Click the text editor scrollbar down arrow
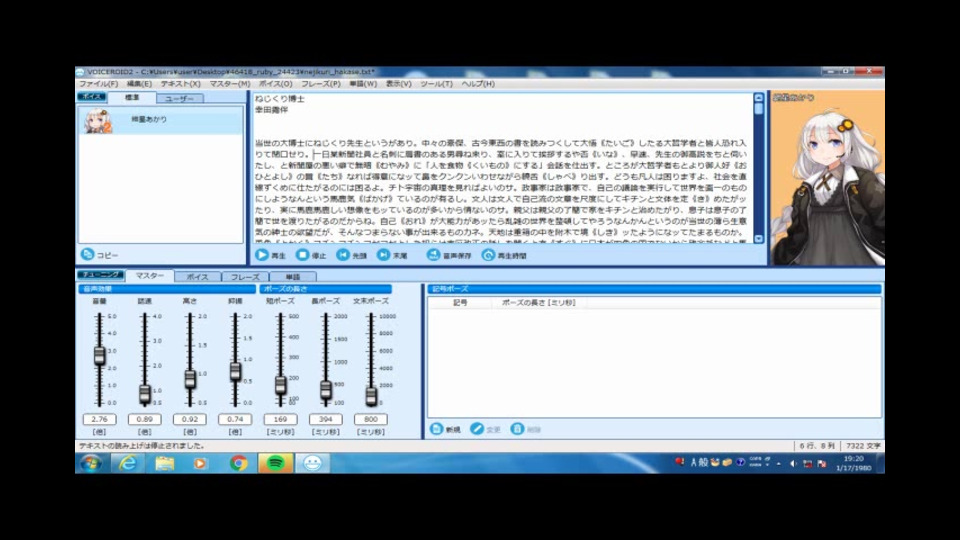Screen dimensions: 960x540 pos(759,239)
